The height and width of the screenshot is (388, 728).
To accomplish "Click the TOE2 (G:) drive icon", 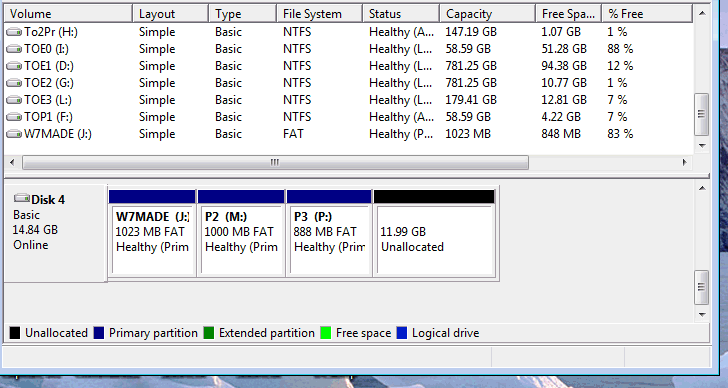I will [14, 83].
